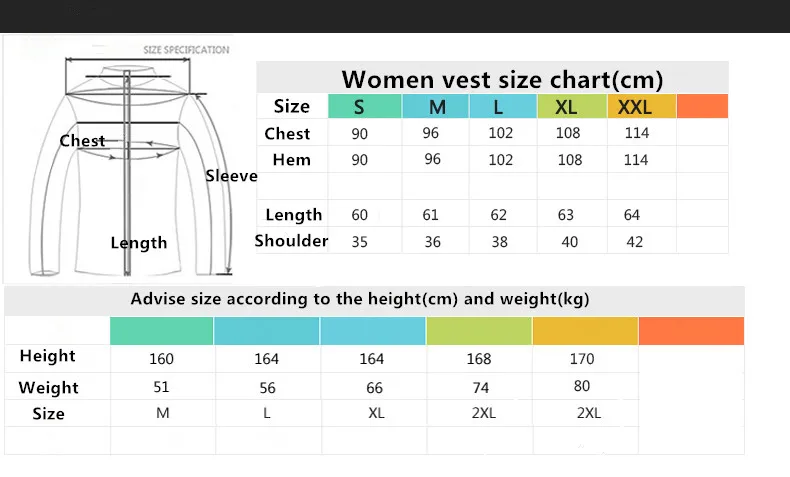The height and width of the screenshot is (477, 790).
Task: Click the 'Hem' row label
Action: click(x=292, y=160)
